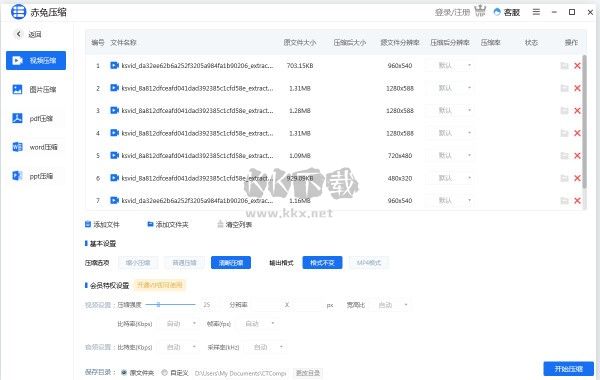Click 添加文件 to add files

click(102, 225)
